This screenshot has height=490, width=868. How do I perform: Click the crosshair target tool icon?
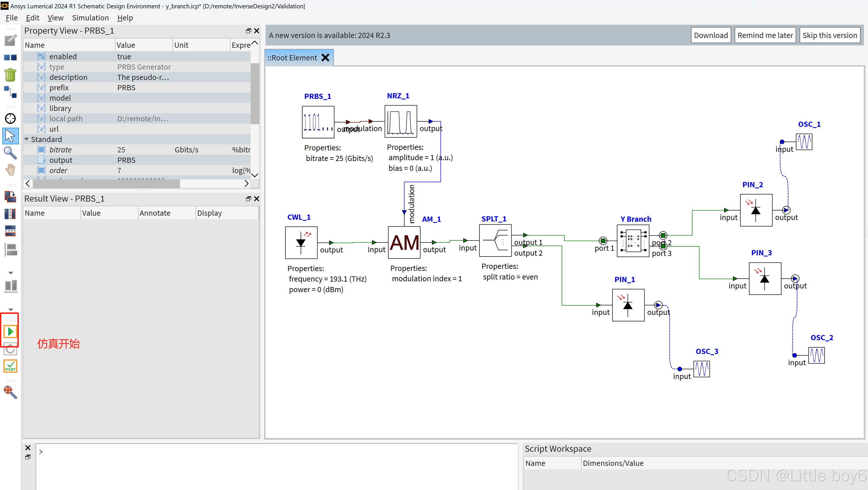(10, 118)
